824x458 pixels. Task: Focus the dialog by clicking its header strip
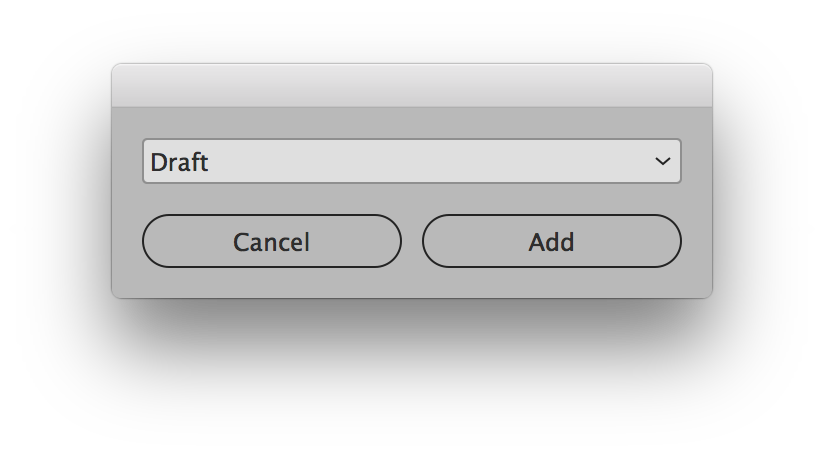pos(411,85)
